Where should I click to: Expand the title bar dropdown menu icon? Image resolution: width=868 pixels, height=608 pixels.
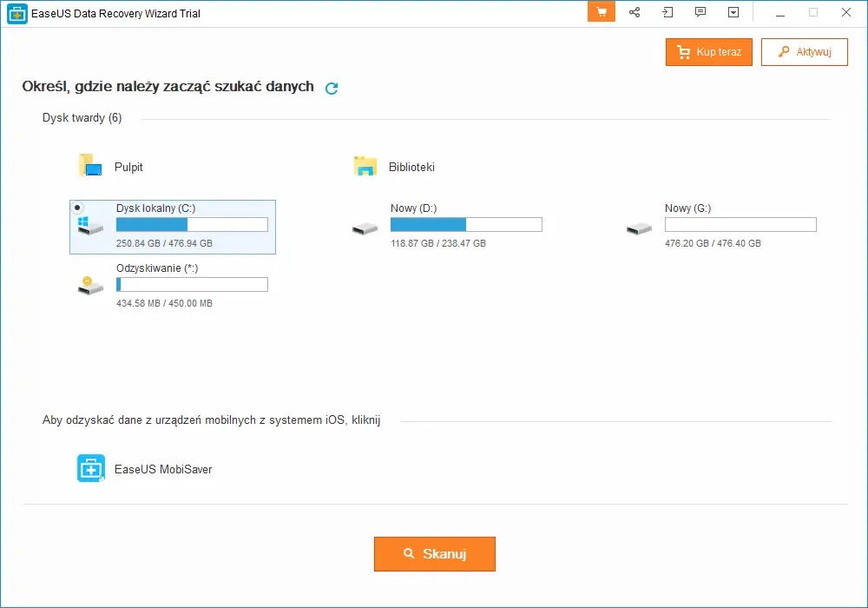click(733, 12)
